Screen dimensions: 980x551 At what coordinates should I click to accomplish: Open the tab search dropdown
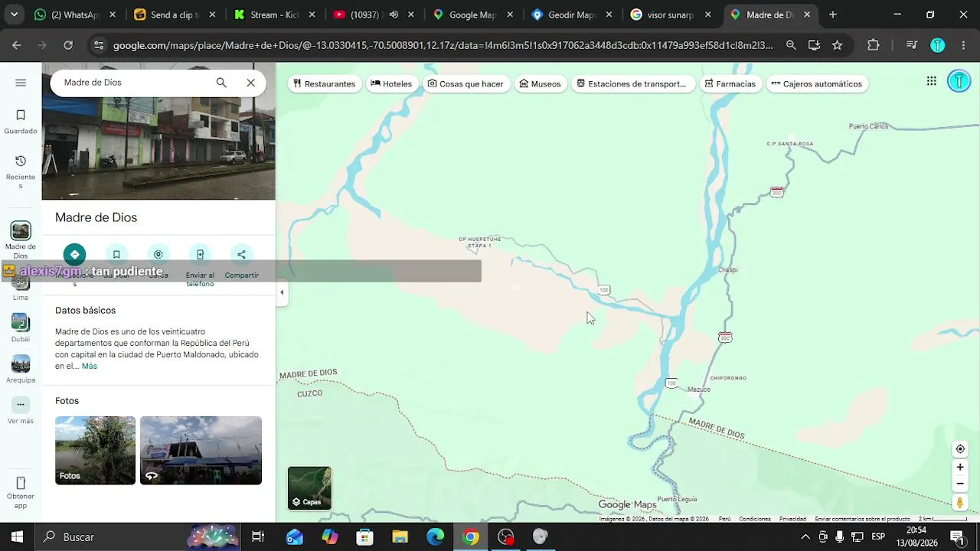tap(15, 15)
